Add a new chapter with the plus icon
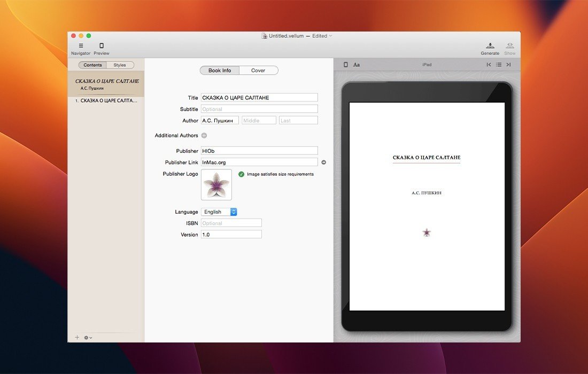Viewport: 588px width, 374px height. click(76, 337)
